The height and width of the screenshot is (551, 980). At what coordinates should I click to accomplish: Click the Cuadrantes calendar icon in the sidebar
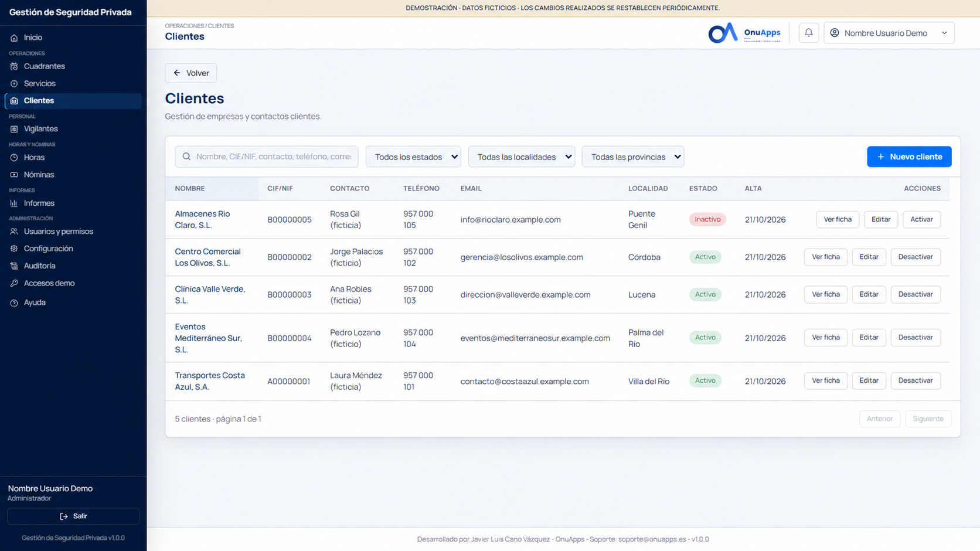pyautogui.click(x=14, y=66)
